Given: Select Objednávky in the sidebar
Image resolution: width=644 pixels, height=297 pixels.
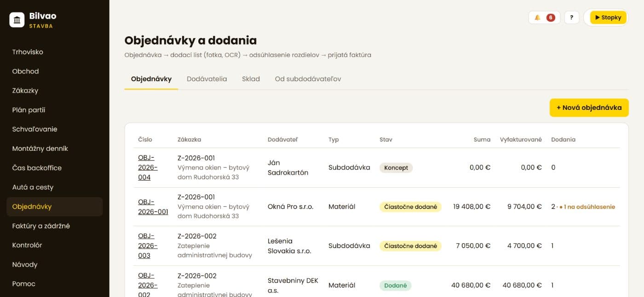Looking at the screenshot, I should tap(54, 206).
